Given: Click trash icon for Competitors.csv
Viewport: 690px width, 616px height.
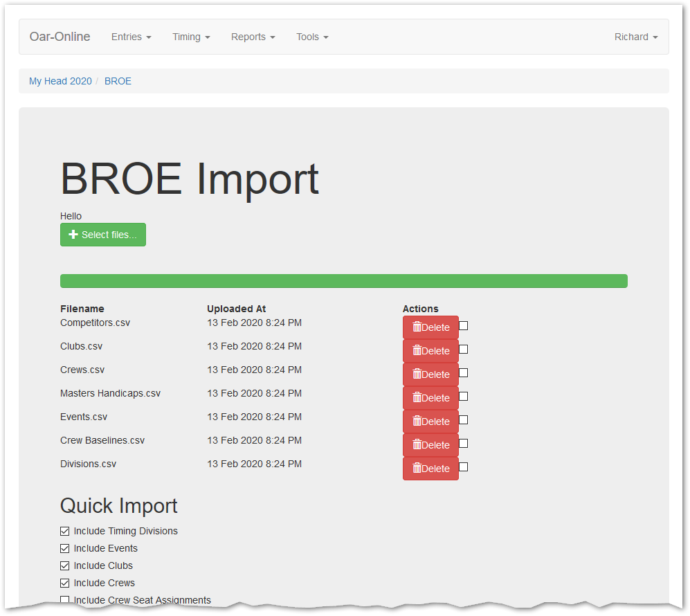Looking at the screenshot, I should click(x=417, y=327).
